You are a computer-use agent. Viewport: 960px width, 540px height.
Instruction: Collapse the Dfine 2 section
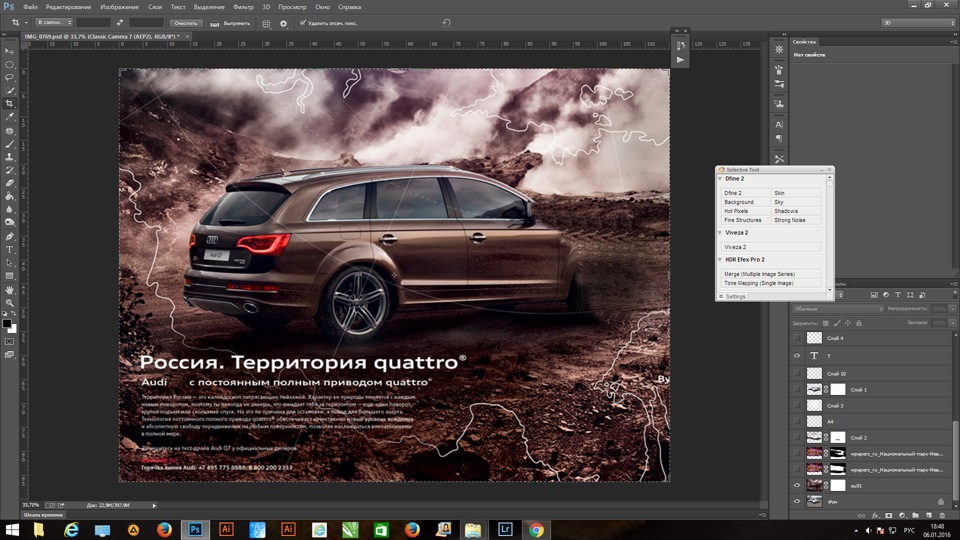coord(720,179)
